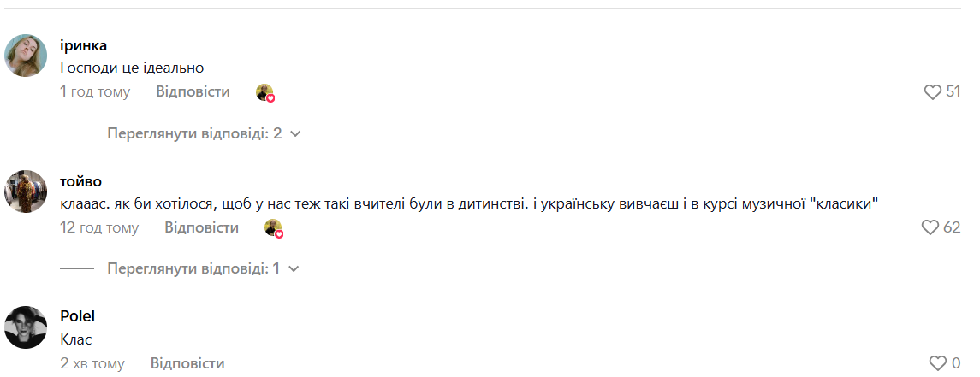Image resolution: width=980 pixels, height=377 pixels.
Task: Toggle the heart on тойво's comment
Action: 930,227
